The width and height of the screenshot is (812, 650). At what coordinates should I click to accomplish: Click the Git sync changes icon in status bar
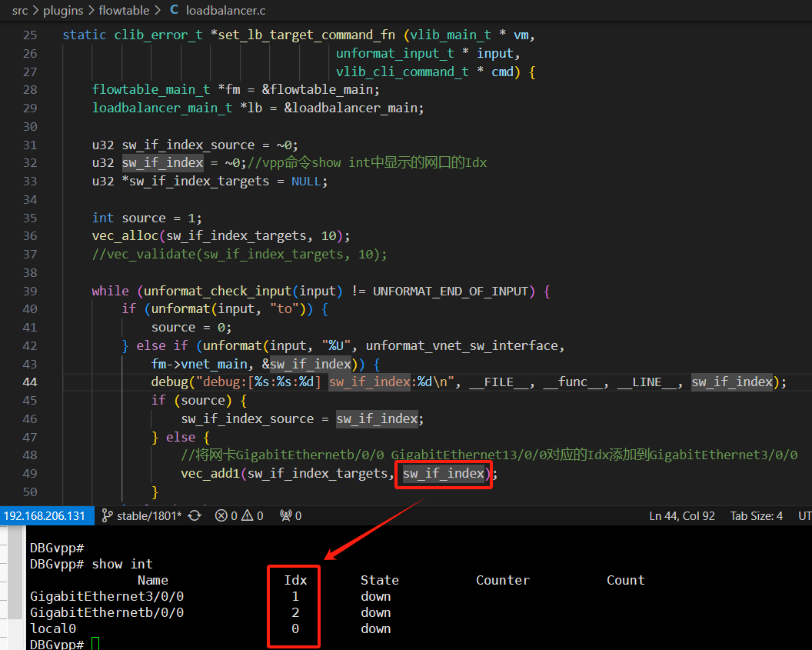coord(195,515)
